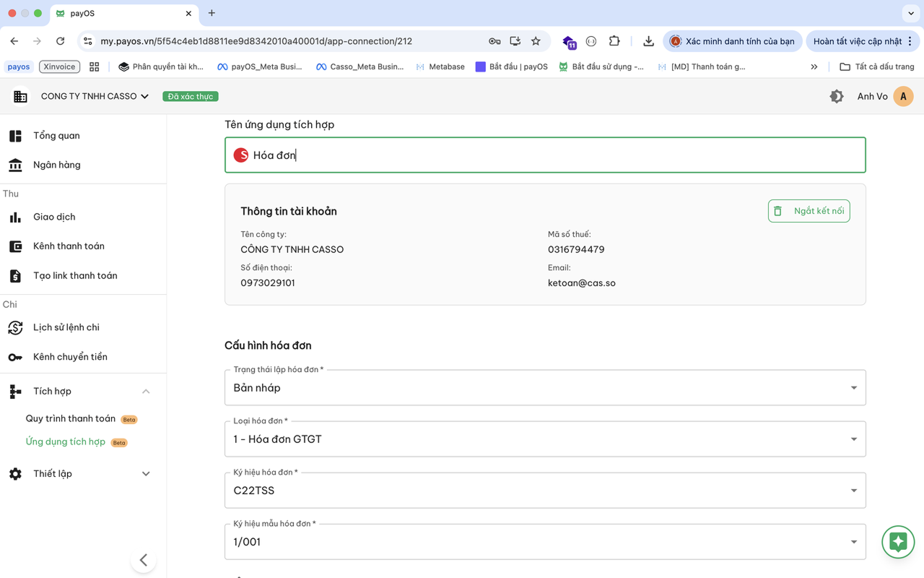The width and height of the screenshot is (924, 578).
Task: Click the Kênh chuyển tiền key icon
Action: (15, 357)
